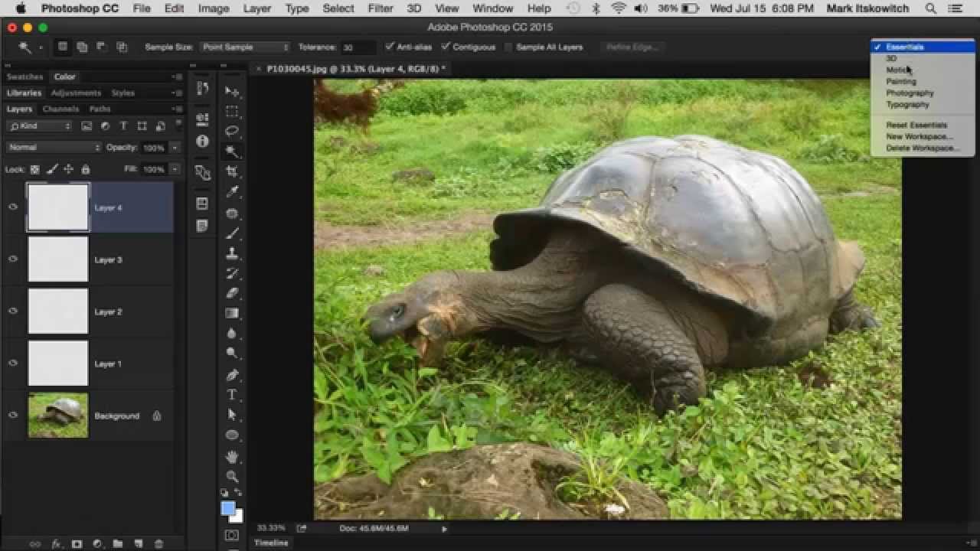This screenshot has height=551, width=980.
Task: Create a new layer
Action: [139, 544]
